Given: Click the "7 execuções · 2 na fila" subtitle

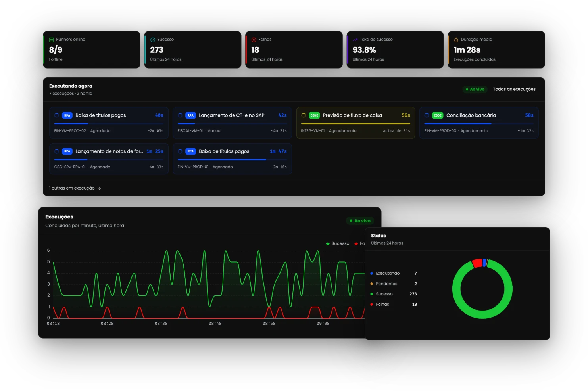Looking at the screenshot, I should coord(71,94).
